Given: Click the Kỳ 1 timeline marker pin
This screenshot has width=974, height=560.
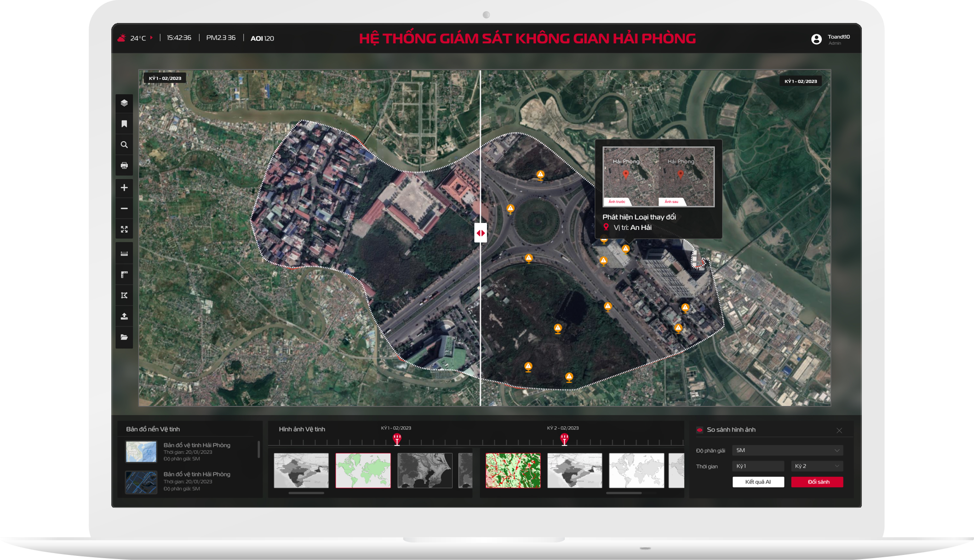Looking at the screenshot, I should [397, 439].
